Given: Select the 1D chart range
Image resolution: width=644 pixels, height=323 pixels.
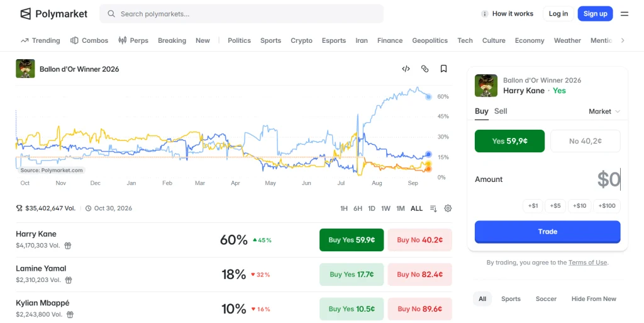Looking at the screenshot, I should (x=371, y=208).
